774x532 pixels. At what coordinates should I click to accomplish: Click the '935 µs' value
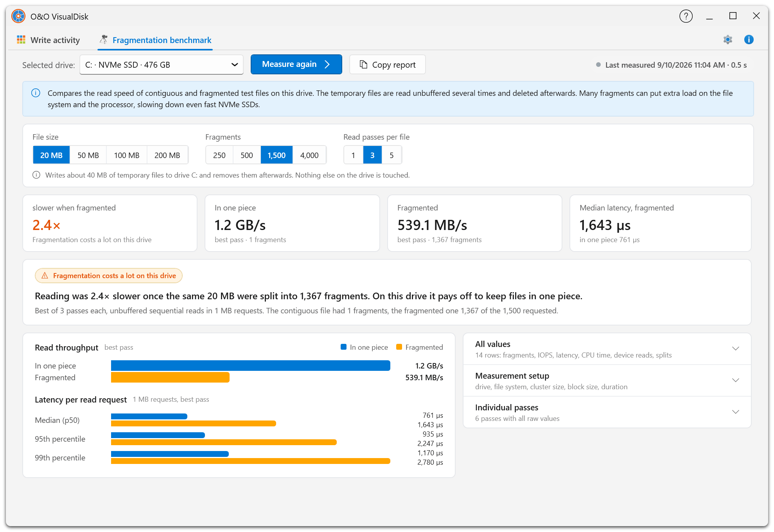(433, 434)
